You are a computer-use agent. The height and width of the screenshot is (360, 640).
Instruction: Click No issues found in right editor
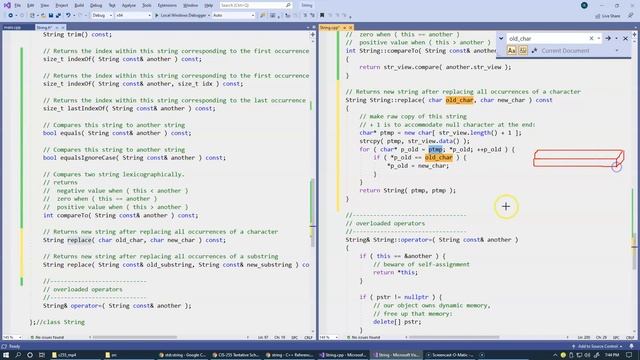[363, 338]
